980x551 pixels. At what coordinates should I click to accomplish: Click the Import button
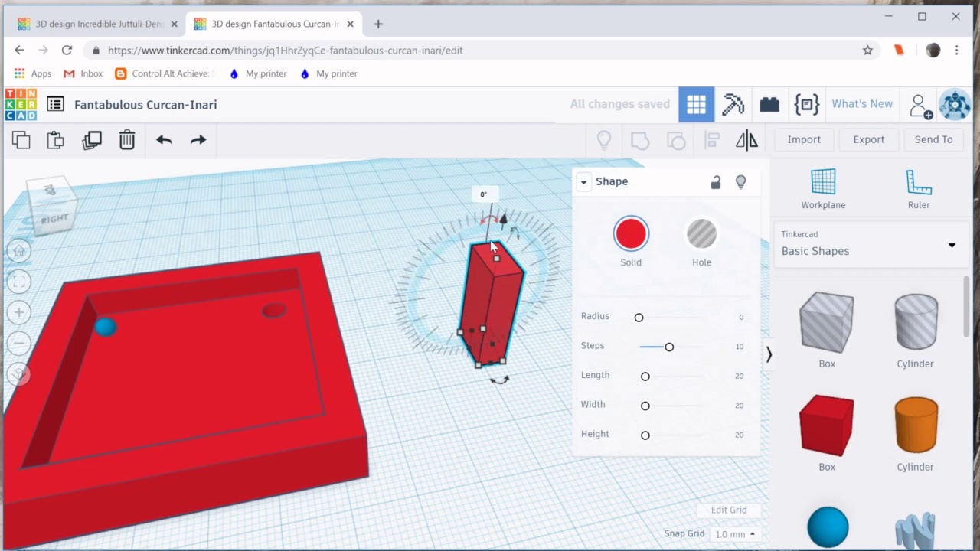click(804, 139)
